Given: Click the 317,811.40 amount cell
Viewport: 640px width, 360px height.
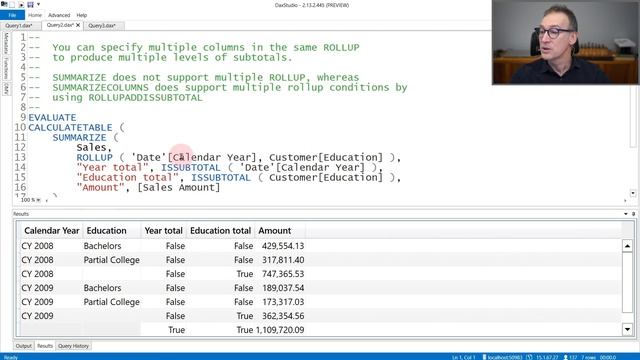Looking at the screenshot, I should [x=280, y=260].
